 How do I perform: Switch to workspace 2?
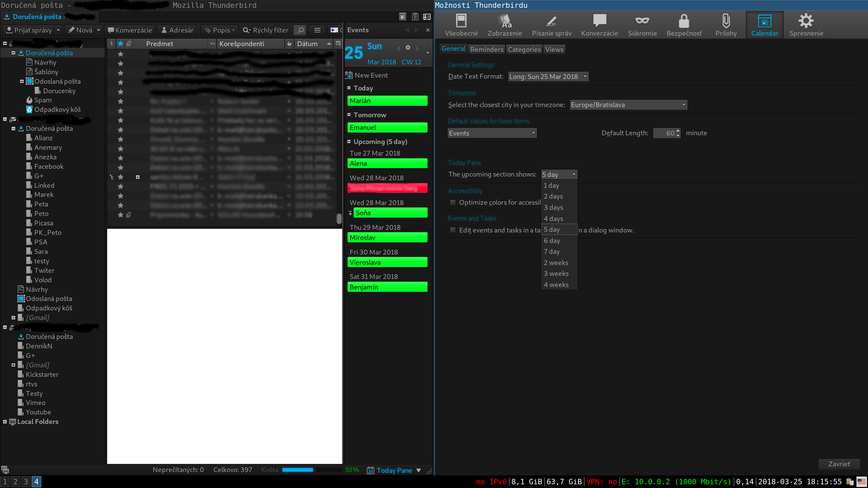click(15, 482)
